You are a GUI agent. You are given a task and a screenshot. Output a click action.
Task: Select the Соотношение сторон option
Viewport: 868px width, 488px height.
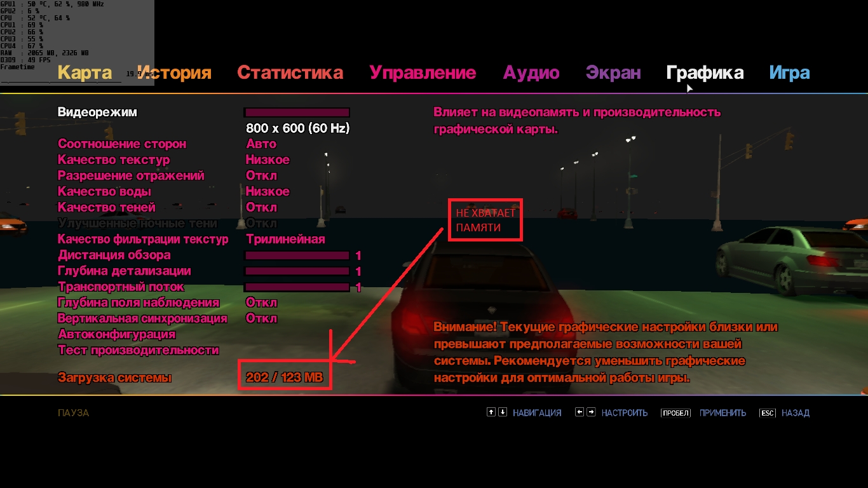pos(122,144)
